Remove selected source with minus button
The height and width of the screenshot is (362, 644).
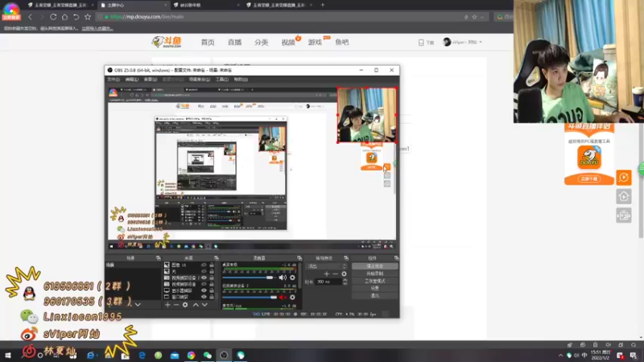click(176, 305)
